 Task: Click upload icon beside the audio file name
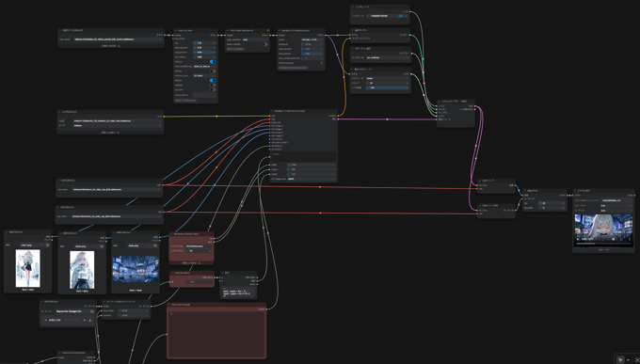[x=92, y=311]
